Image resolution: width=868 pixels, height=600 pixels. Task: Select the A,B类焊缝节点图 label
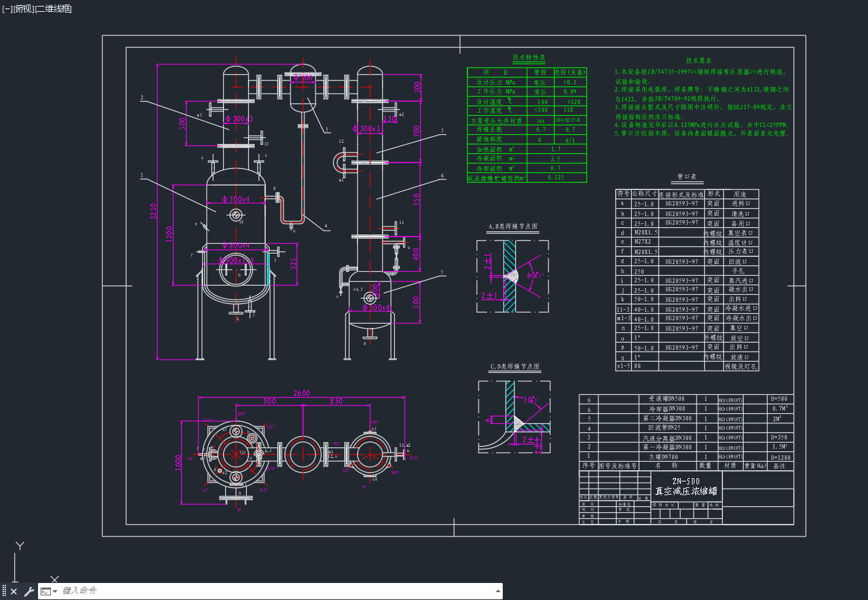513,227
